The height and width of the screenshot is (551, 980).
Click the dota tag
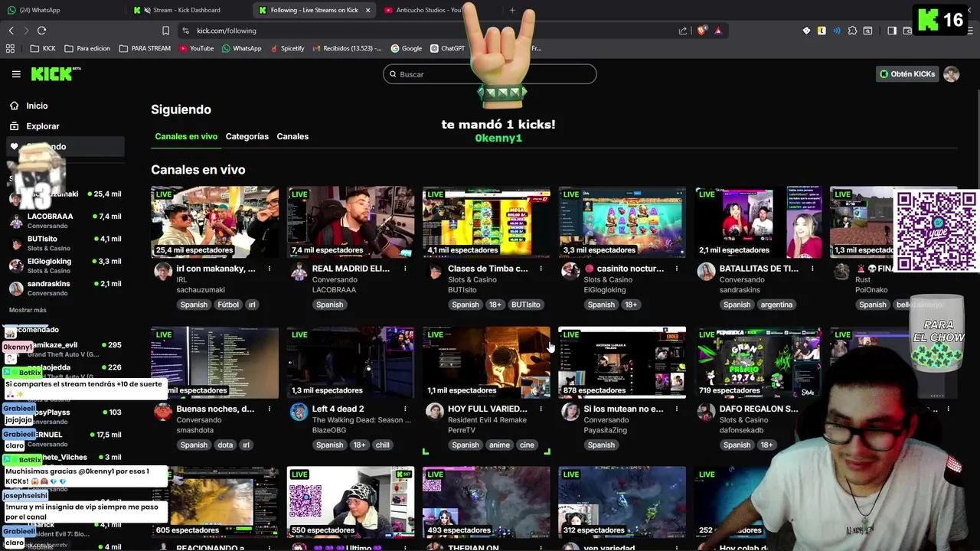[x=225, y=445]
